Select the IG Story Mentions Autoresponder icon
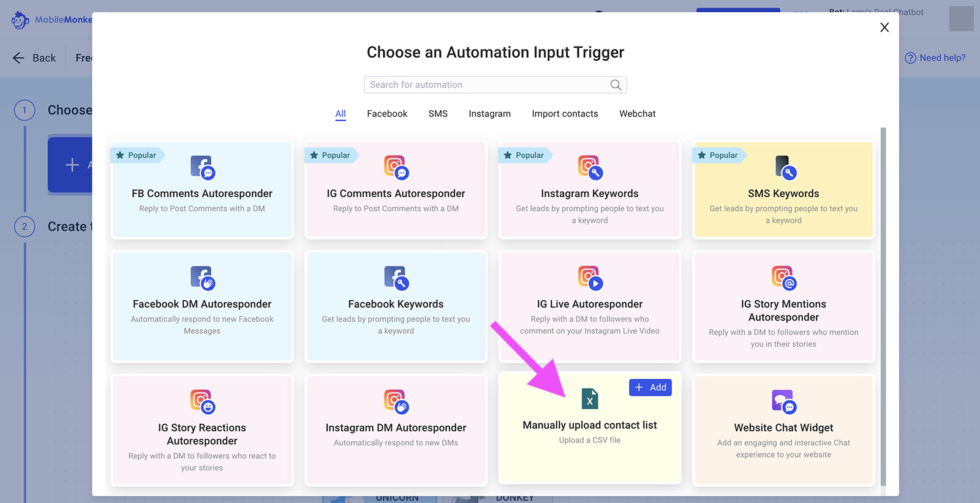This screenshot has height=503, width=980. (784, 278)
